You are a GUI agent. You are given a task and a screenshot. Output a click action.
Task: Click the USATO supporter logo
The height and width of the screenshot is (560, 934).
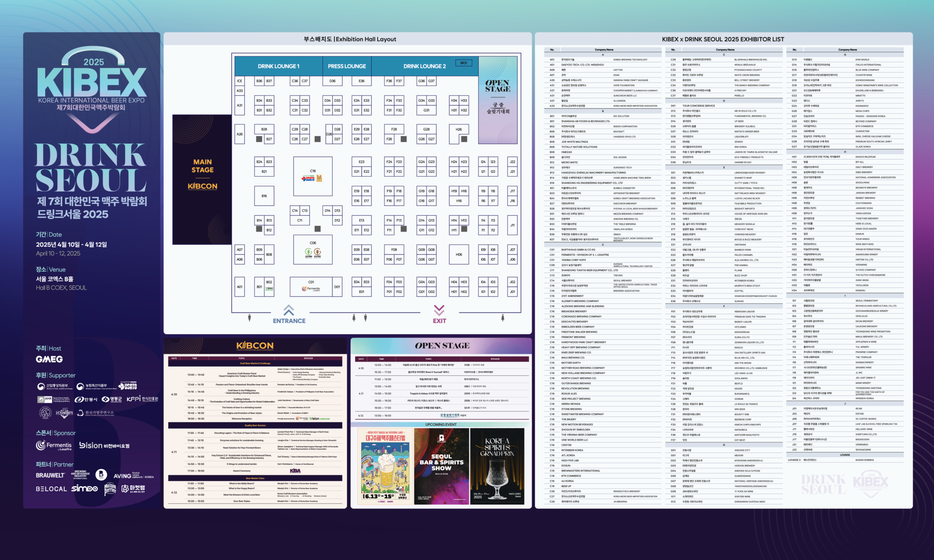pyautogui.click(x=128, y=386)
